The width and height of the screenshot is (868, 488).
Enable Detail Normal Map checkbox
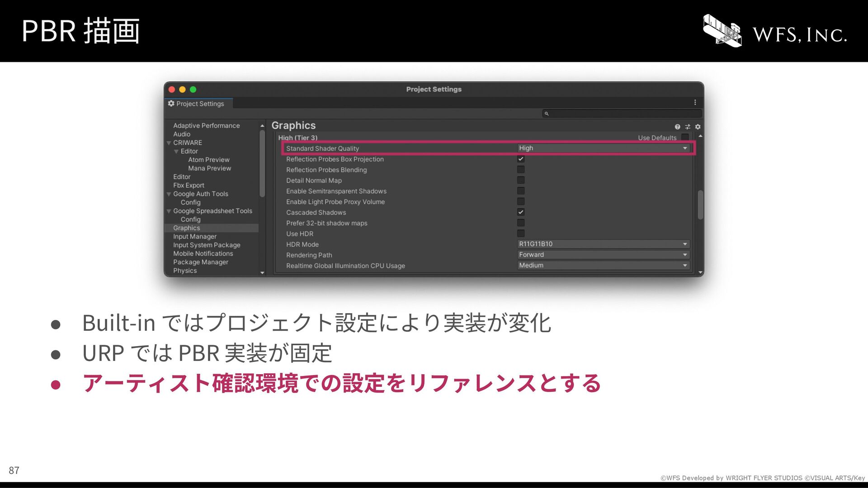pyautogui.click(x=521, y=180)
